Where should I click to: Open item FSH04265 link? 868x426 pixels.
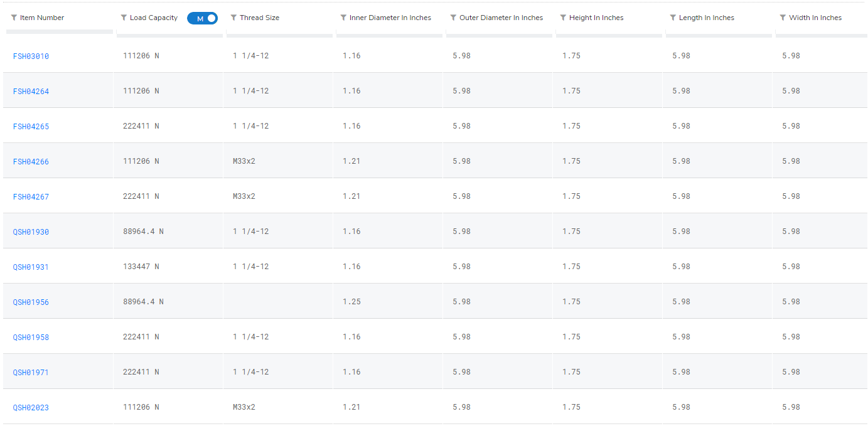click(31, 127)
